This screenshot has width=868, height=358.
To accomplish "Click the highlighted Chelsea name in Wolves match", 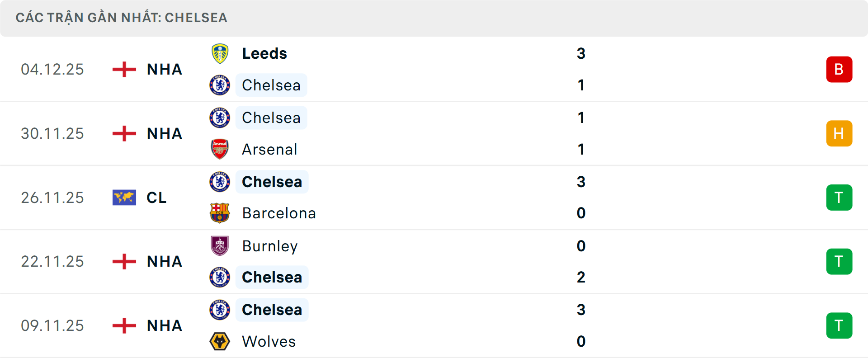I will coord(272,310).
